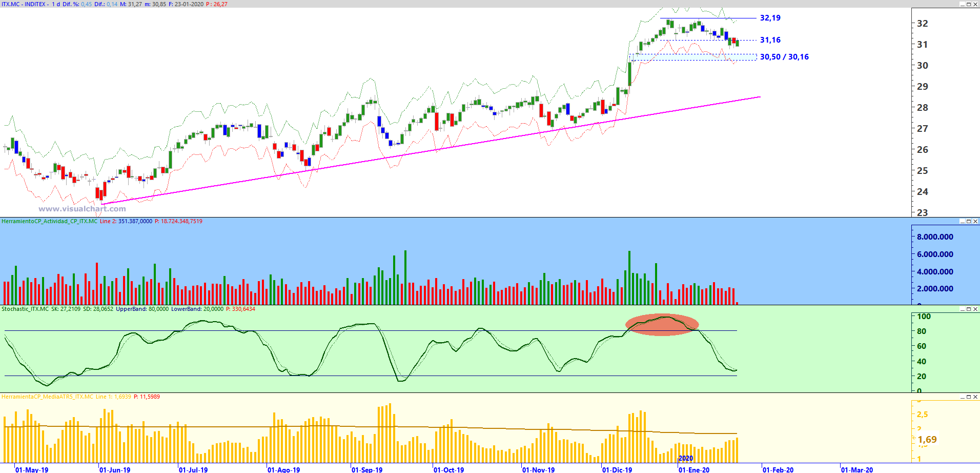Image resolution: width=980 pixels, height=473 pixels.
Task: Click the 60 level on Stochastic axis
Action: [922, 346]
